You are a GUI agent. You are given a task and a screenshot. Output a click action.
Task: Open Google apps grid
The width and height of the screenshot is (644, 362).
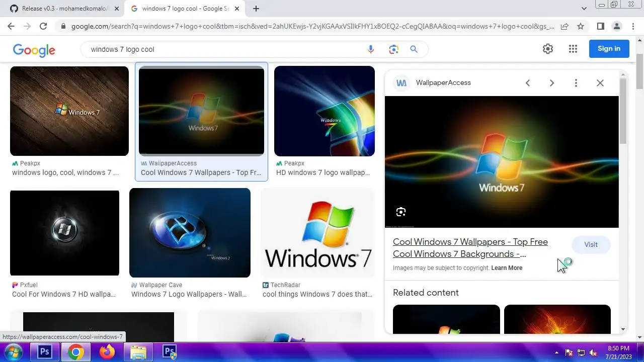(x=573, y=49)
